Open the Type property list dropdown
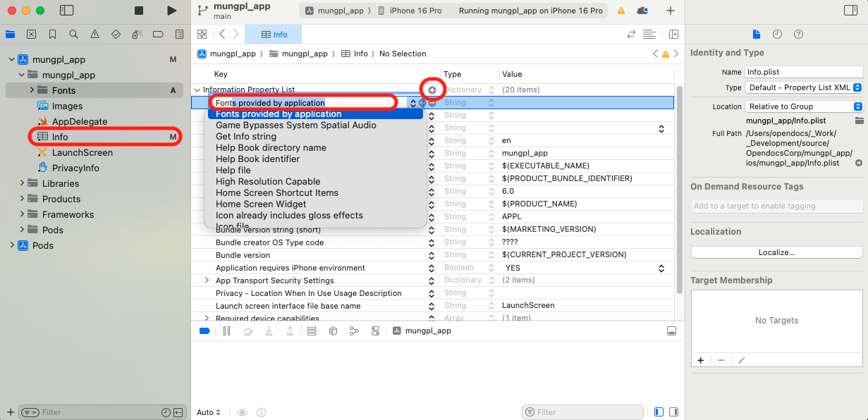Viewport: 868px width, 420px height. pyautogui.click(x=805, y=87)
